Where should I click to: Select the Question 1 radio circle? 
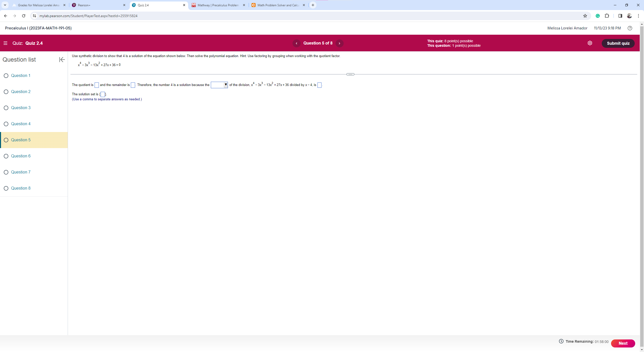click(x=6, y=76)
